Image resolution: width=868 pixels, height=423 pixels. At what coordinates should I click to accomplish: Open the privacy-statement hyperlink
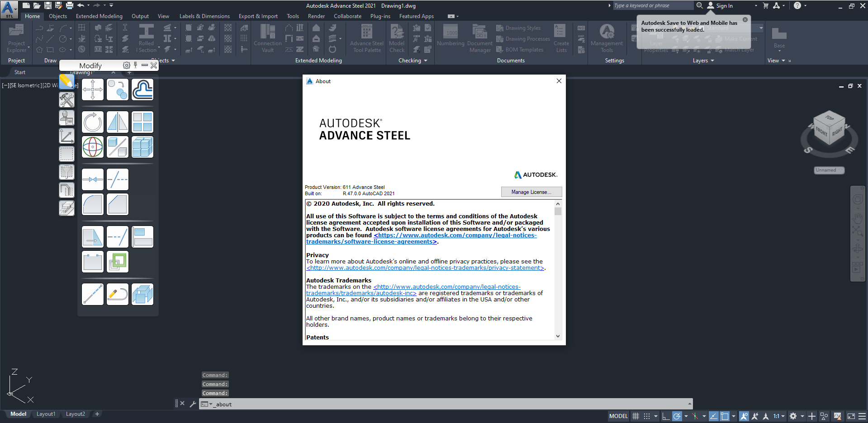coord(425,268)
